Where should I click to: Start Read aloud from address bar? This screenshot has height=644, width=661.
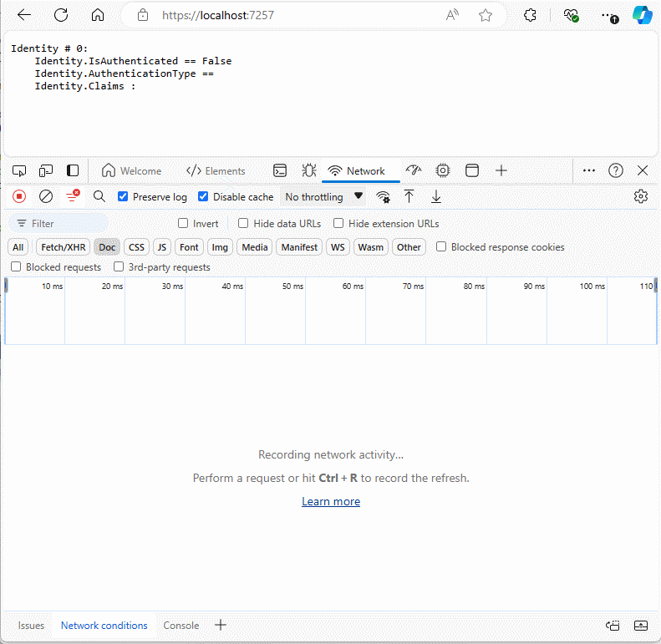[x=452, y=15]
